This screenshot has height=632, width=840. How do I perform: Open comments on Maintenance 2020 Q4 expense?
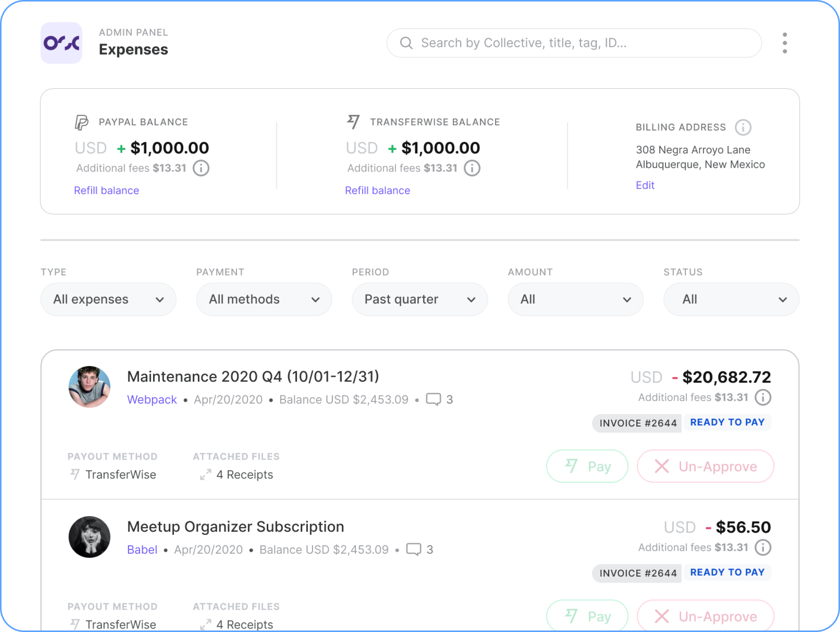434,399
